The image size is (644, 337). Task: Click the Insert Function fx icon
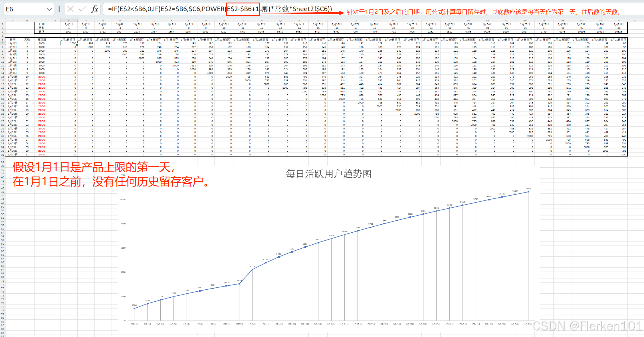94,9
